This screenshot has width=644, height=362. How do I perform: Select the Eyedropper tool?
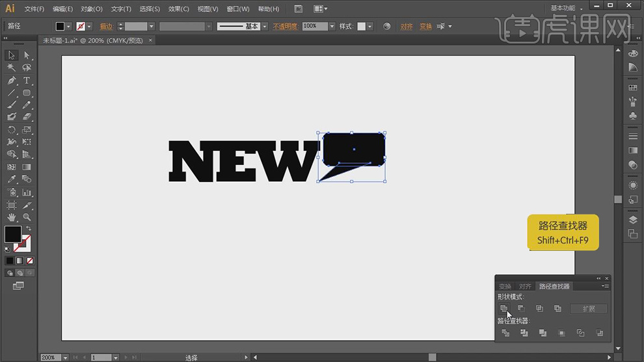(12, 179)
